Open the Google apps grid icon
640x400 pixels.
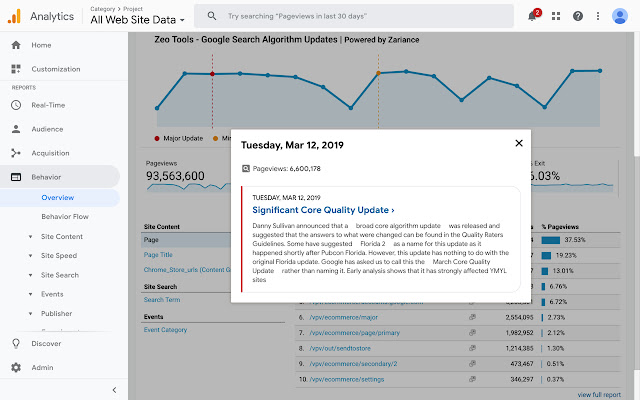tap(557, 16)
